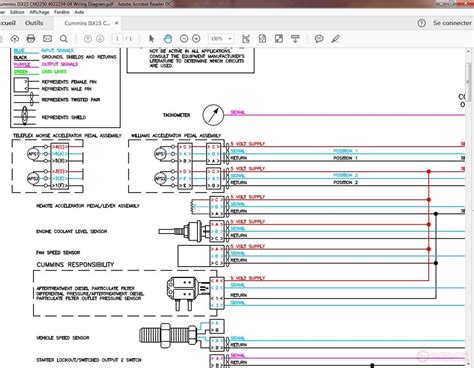Click the page number input field
Screen dimensions: 474x368
[117, 39]
